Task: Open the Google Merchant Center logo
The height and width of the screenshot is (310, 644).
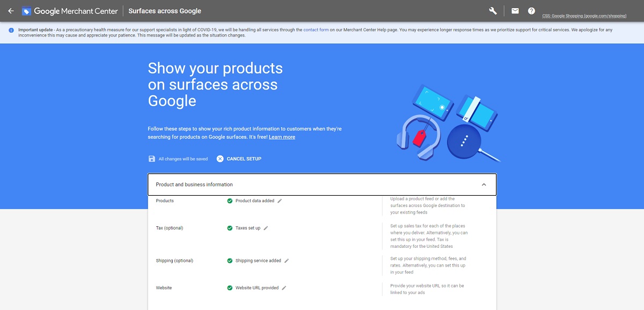Action: click(x=70, y=11)
